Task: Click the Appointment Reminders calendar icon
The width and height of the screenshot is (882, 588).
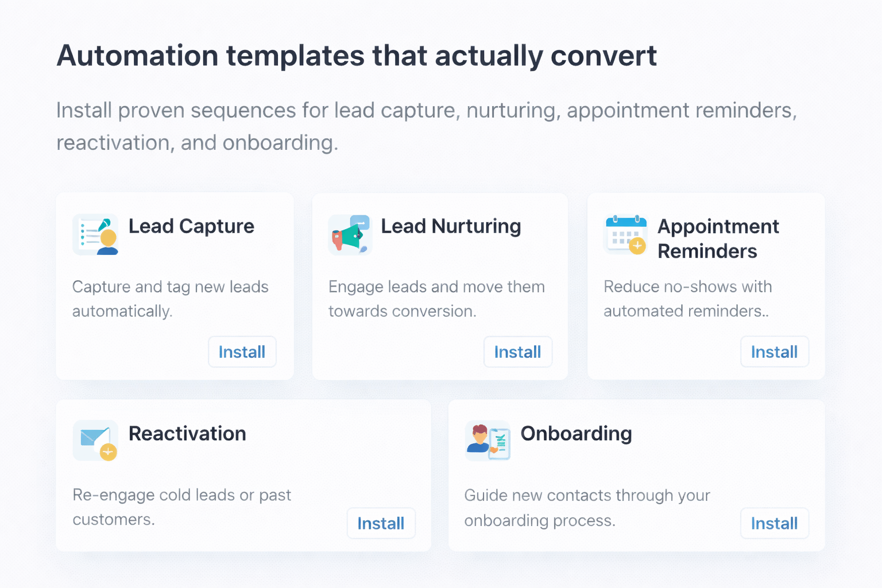Action: (x=625, y=234)
